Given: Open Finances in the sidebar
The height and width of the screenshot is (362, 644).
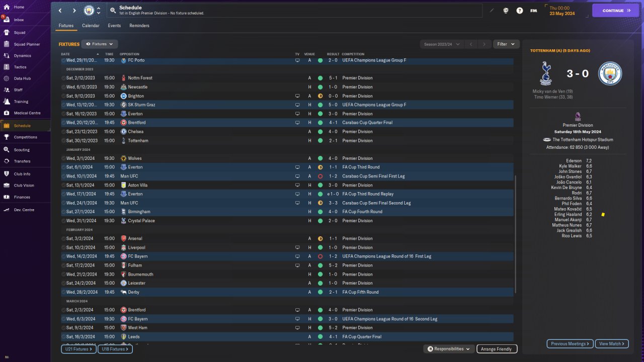Looking at the screenshot, I should click(22, 197).
